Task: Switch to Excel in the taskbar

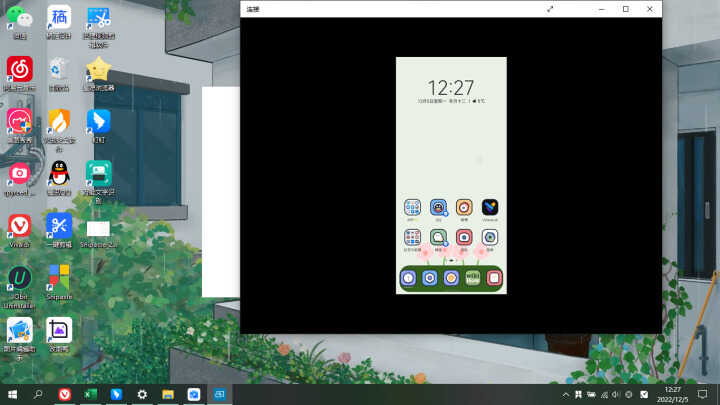Action: pos(90,394)
